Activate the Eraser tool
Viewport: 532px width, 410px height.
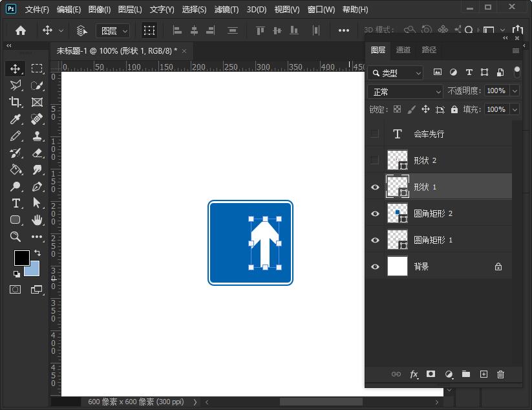(x=37, y=153)
